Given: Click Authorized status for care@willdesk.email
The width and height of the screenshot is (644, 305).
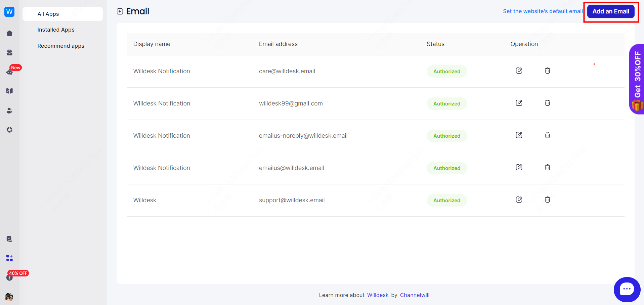Looking at the screenshot, I should [447, 71].
